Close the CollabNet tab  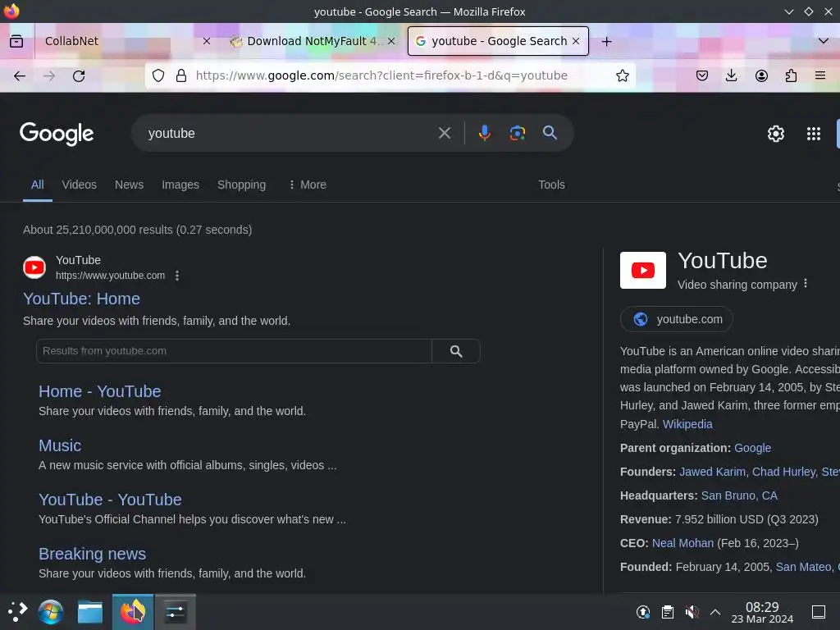point(206,41)
